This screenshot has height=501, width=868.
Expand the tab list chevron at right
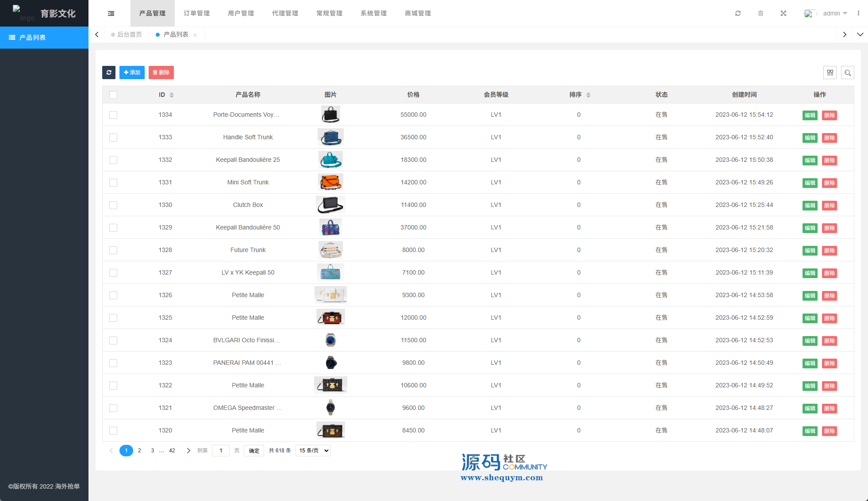click(860, 34)
